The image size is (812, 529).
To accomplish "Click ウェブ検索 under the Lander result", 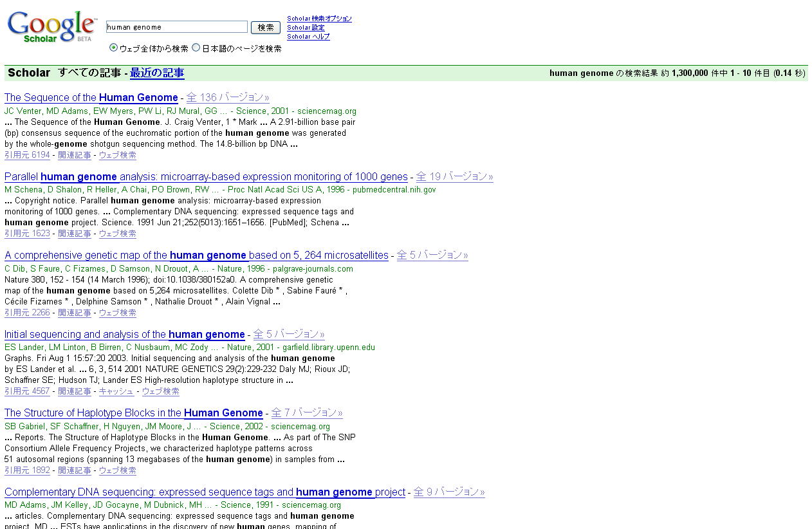I will 161,391.
